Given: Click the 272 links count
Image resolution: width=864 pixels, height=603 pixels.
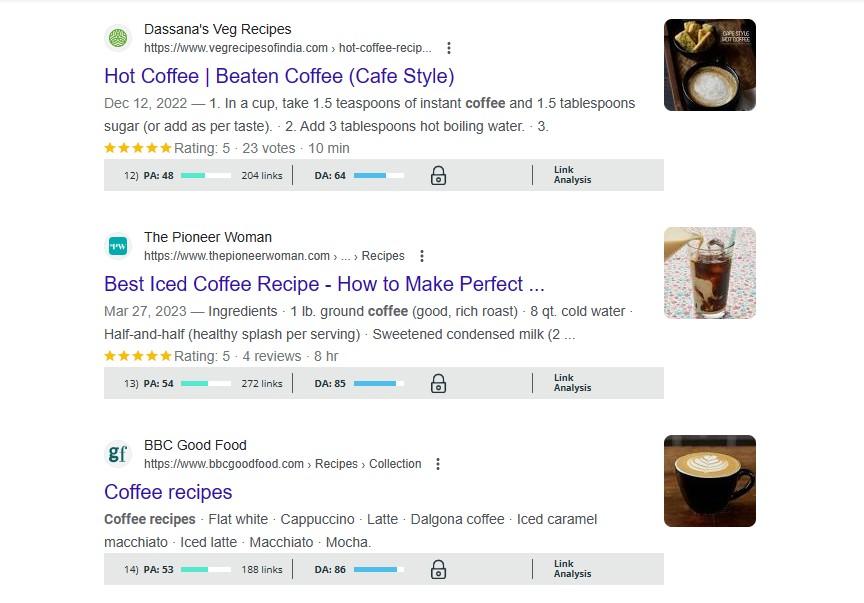Looking at the screenshot, I should (x=262, y=383).
